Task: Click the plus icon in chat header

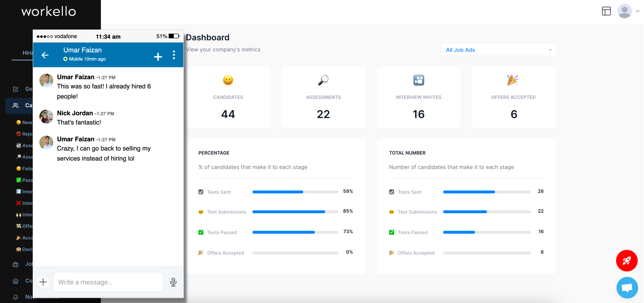Action: (158, 57)
